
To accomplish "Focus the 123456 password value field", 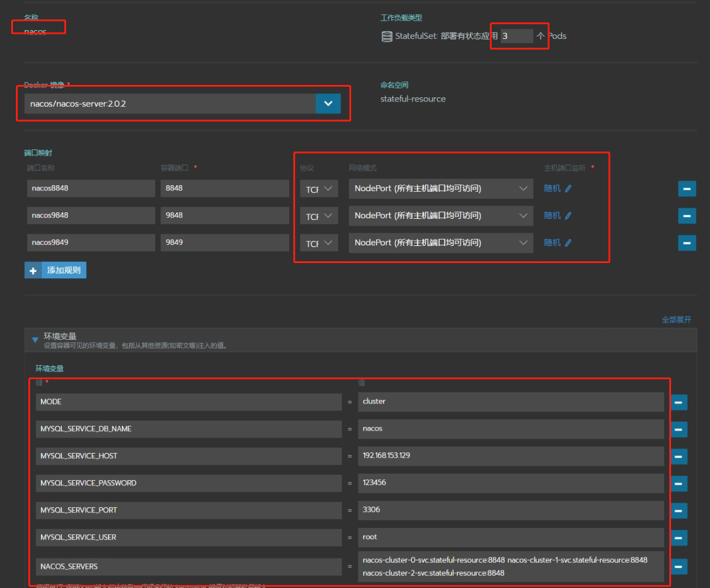I will tap(511, 484).
